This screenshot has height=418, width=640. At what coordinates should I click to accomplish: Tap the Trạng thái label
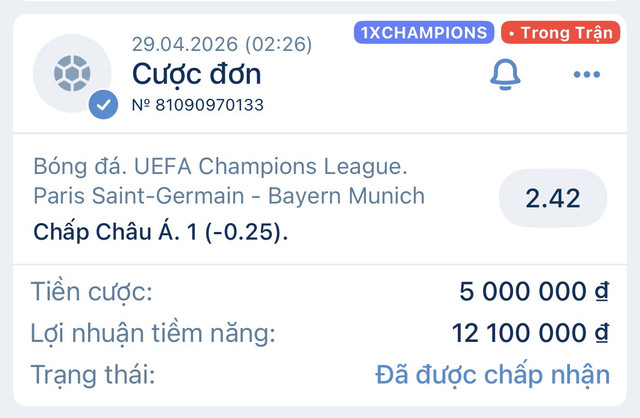pos(93,374)
